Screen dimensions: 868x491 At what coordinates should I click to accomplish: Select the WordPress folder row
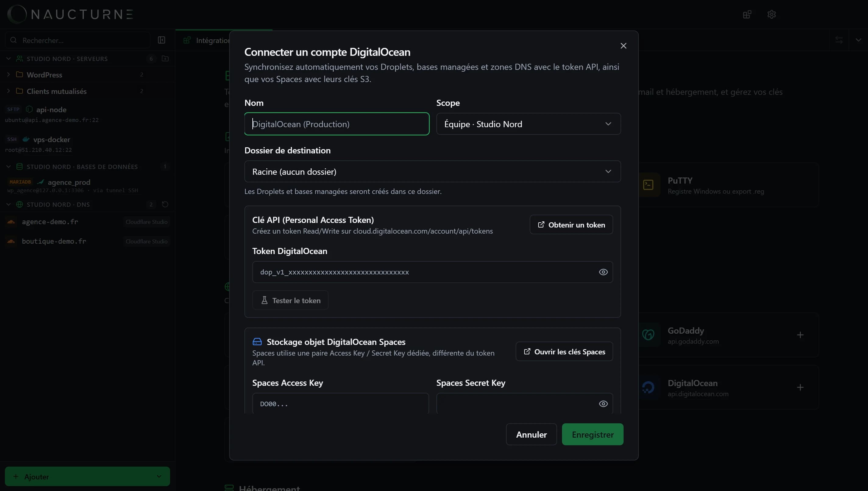pyautogui.click(x=87, y=74)
